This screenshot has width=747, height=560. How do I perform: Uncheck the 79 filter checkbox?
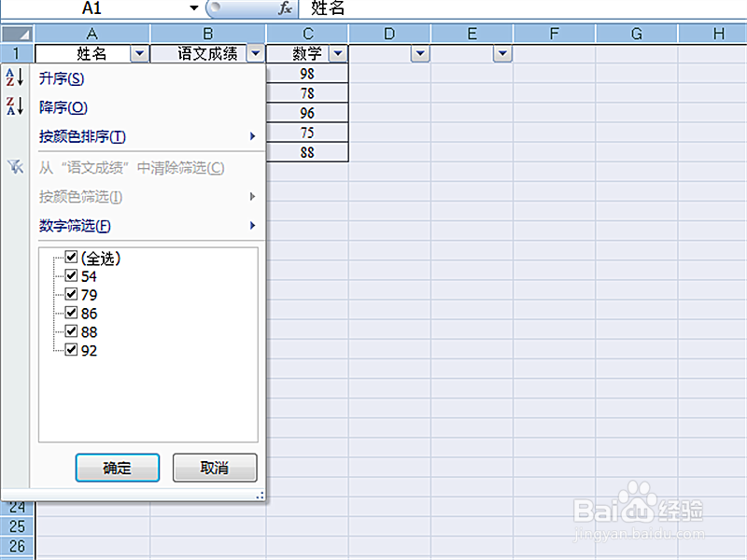coord(71,294)
